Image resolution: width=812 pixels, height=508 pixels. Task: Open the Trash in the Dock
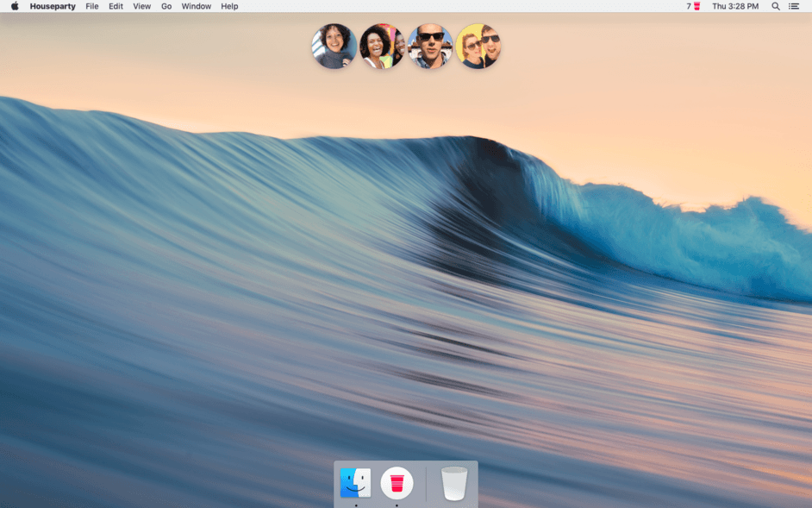tap(454, 483)
